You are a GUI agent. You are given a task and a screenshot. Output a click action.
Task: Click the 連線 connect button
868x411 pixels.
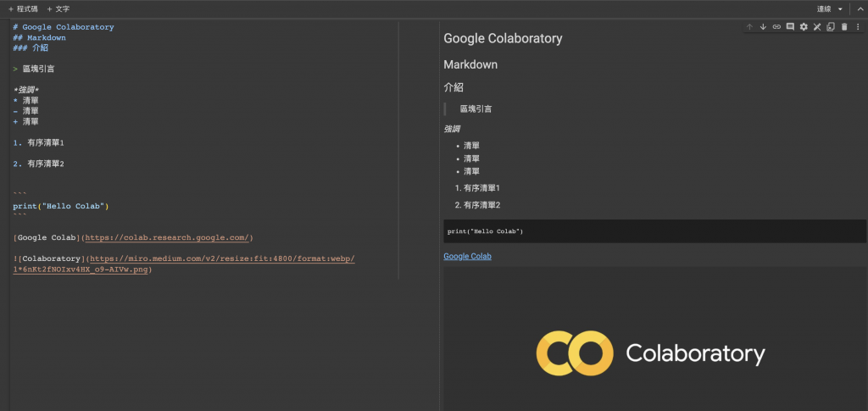(824, 8)
